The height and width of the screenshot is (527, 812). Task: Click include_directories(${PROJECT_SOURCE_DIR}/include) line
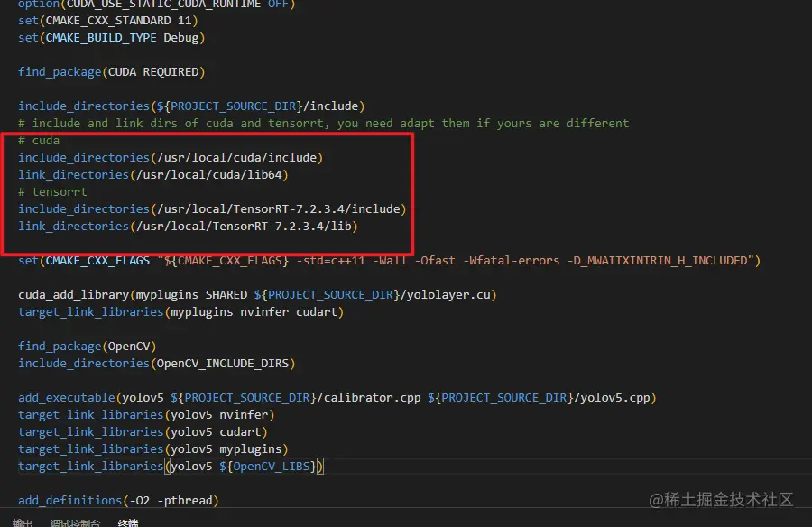[191, 106]
